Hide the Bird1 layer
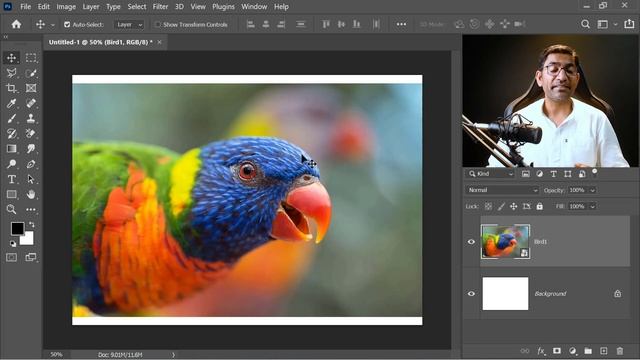The width and height of the screenshot is (640, 360). coord(471,242)
